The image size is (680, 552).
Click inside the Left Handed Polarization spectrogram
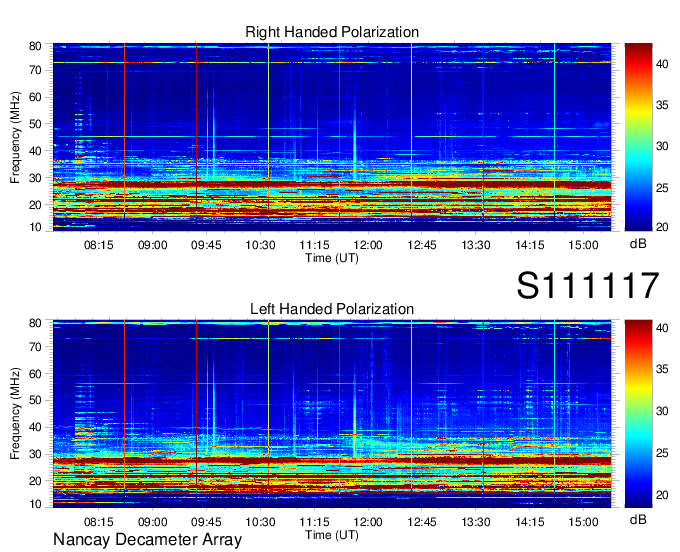point(332,413)
